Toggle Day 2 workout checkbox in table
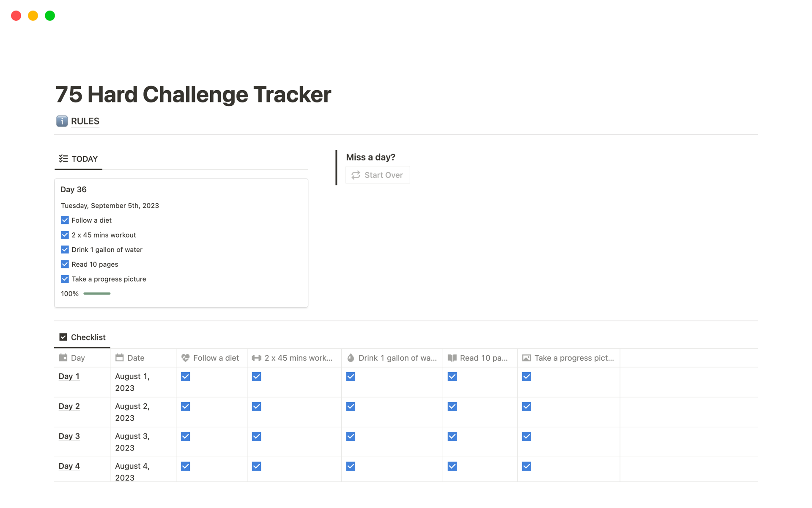 tap(256, 406)
